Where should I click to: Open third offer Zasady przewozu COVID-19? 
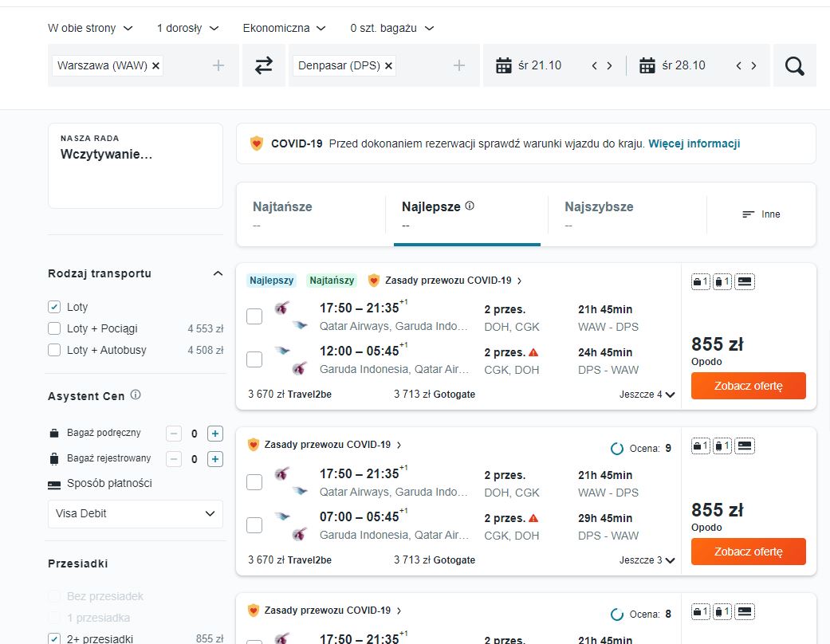(x=327, y=611)
